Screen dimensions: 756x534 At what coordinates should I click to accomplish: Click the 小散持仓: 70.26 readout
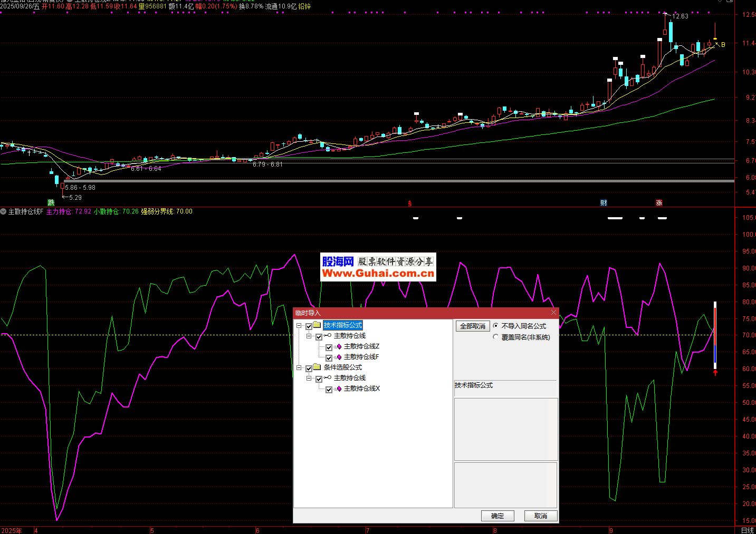point(116,211)
